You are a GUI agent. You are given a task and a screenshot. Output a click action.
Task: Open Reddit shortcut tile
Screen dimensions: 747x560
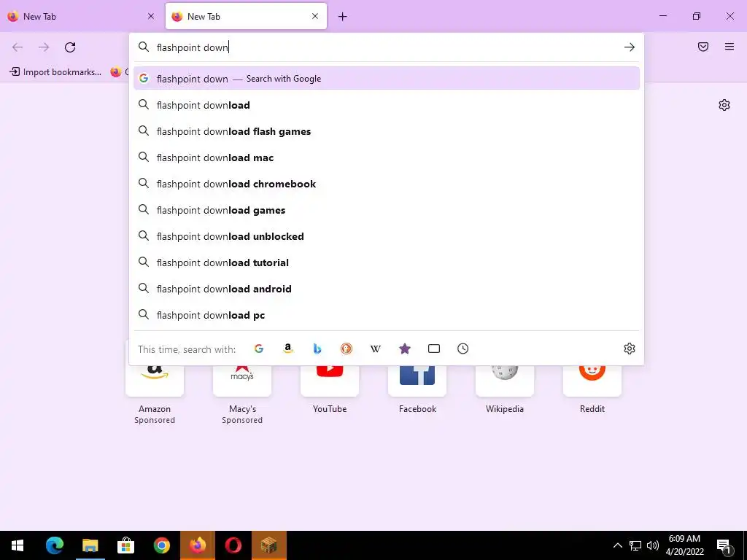coord(592,381)
